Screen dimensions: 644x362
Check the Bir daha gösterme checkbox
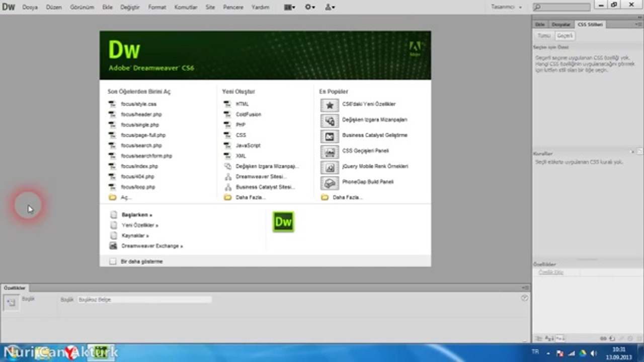click(113, 261)
